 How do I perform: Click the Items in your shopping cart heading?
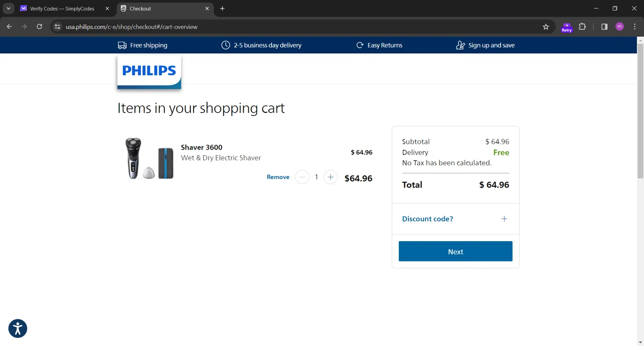tap(201, 107)
